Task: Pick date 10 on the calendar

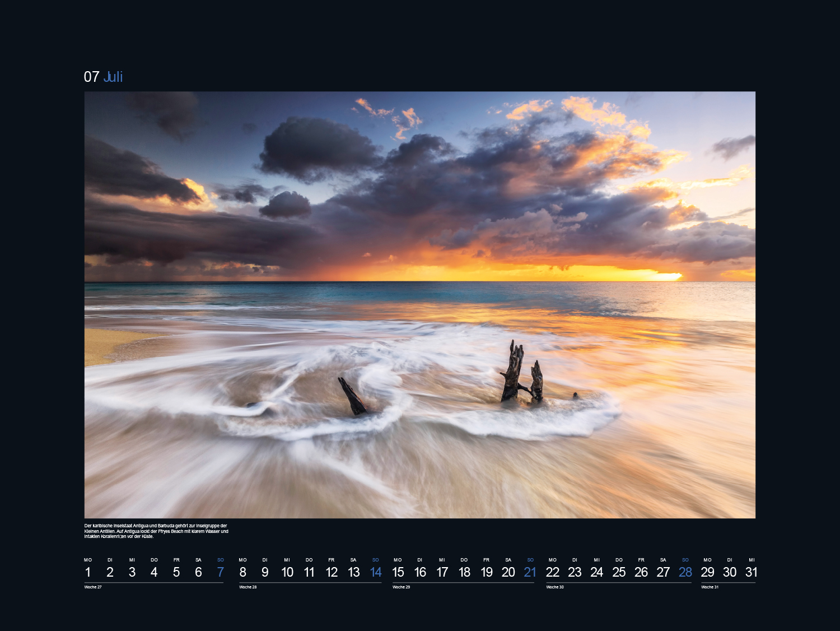Action: 287,572
